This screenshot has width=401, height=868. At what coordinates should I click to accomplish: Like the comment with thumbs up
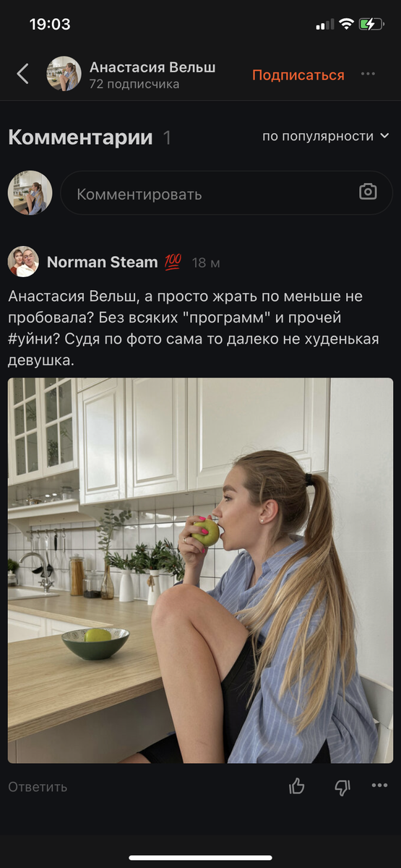click(297, 786)
